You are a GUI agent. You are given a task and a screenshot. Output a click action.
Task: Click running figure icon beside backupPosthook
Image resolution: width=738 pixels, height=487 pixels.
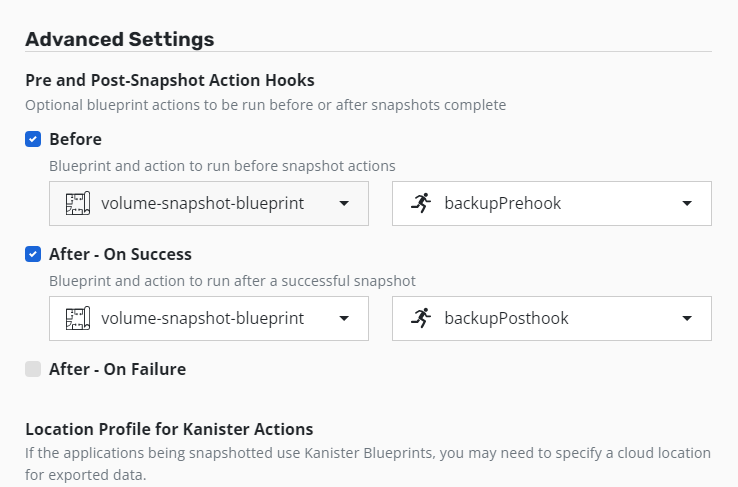click(421, 318)
